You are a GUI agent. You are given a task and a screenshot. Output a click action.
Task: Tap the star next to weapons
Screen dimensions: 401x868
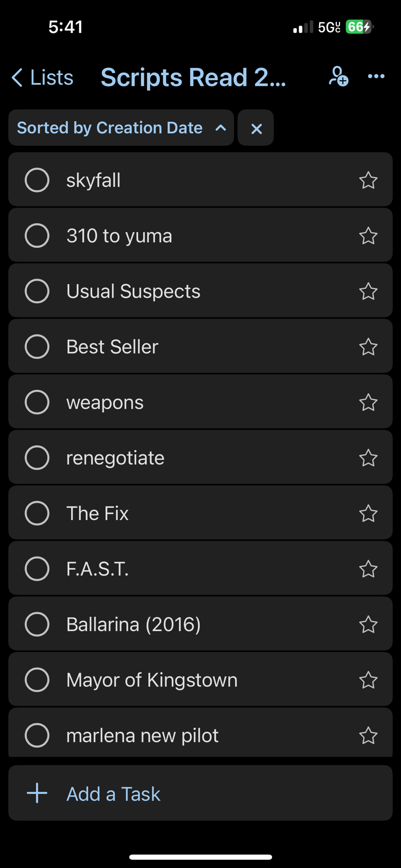coord(368,402)
